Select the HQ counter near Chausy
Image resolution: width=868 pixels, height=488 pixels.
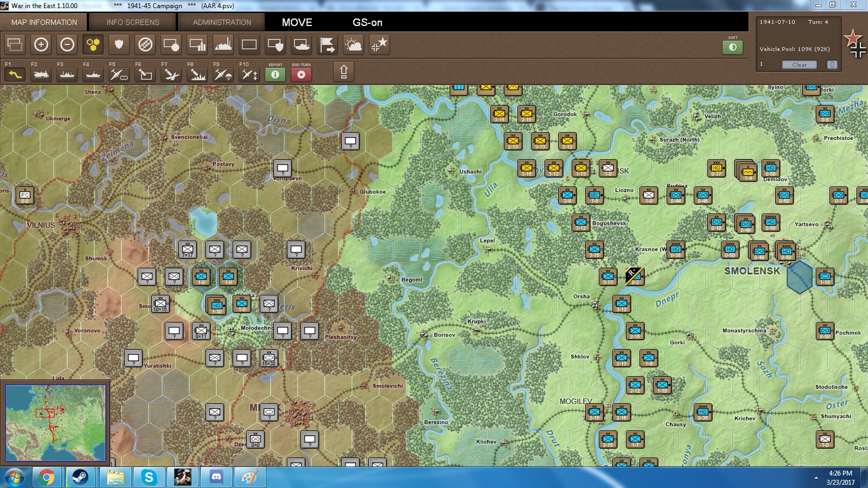coord(703,412)
